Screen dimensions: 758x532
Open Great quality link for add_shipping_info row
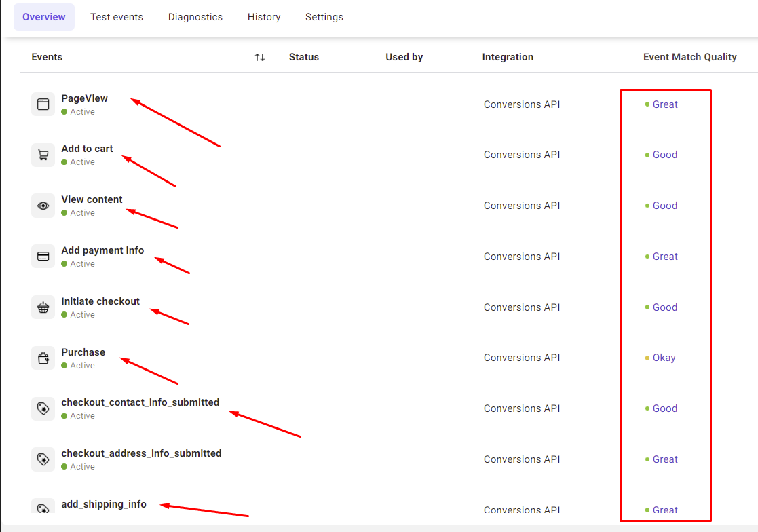(665, 510)
